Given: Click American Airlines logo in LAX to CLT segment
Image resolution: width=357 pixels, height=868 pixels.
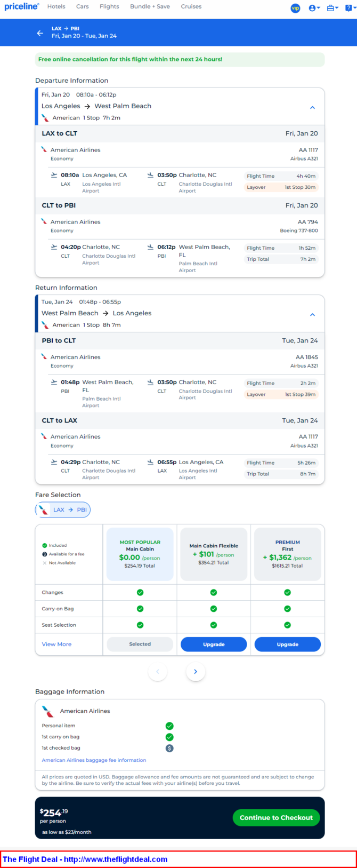Looking at the screenshot, I should tap(44, 149).
